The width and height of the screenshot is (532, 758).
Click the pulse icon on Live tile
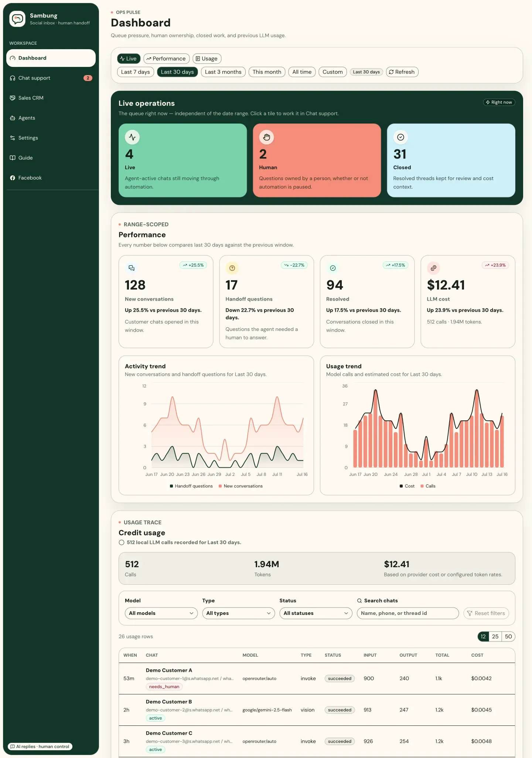(x=132, y=137)
